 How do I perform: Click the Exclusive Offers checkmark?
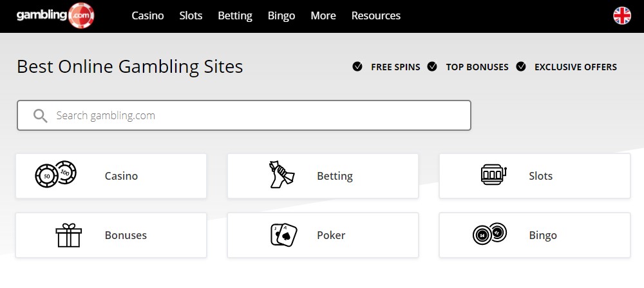pyautogui.click(x=521, y=66)
